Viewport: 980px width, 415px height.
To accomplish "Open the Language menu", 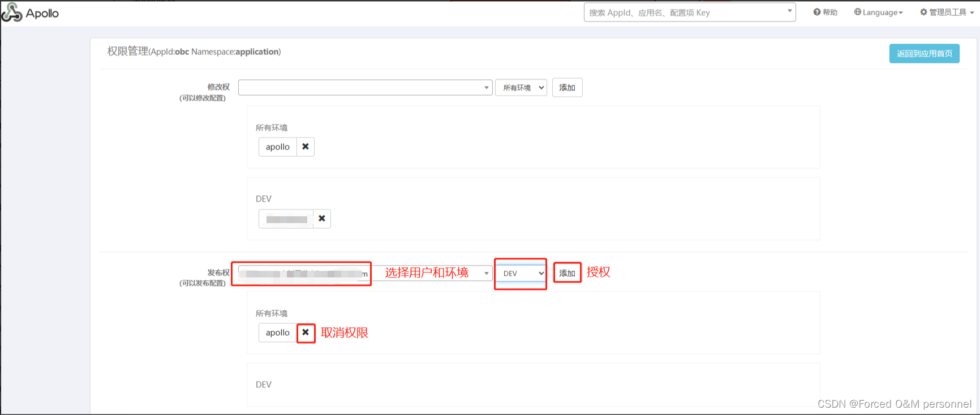I will [x=878, y=12].
